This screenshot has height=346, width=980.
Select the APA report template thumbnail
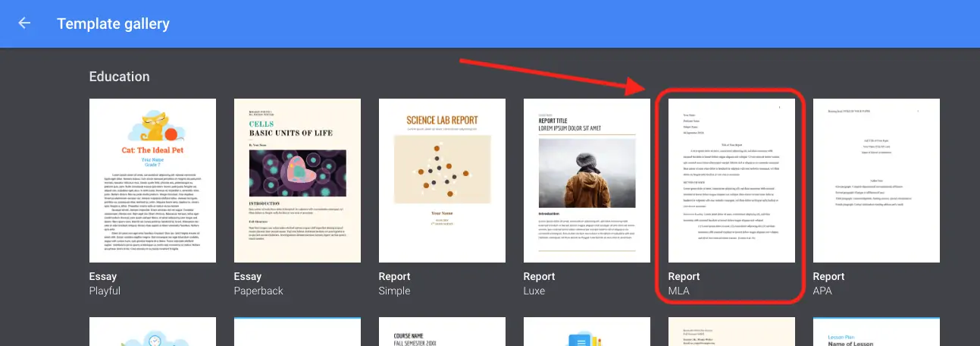point(876,181)
